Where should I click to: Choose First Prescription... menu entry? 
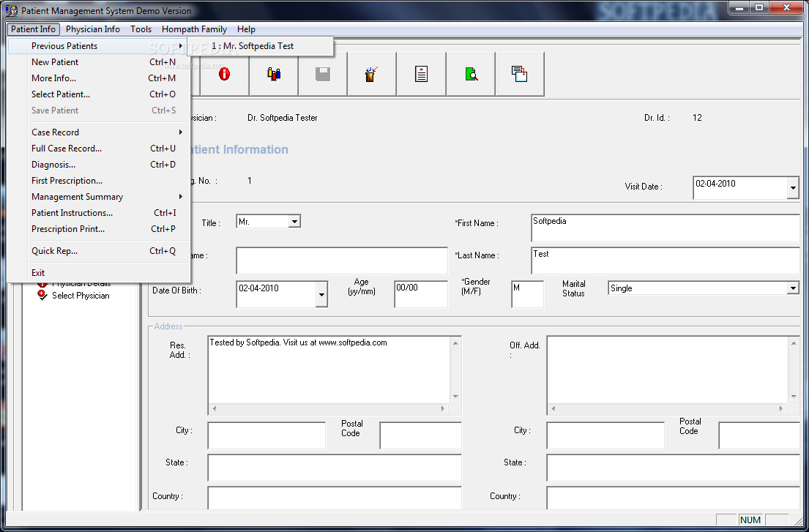pos(99,181)
